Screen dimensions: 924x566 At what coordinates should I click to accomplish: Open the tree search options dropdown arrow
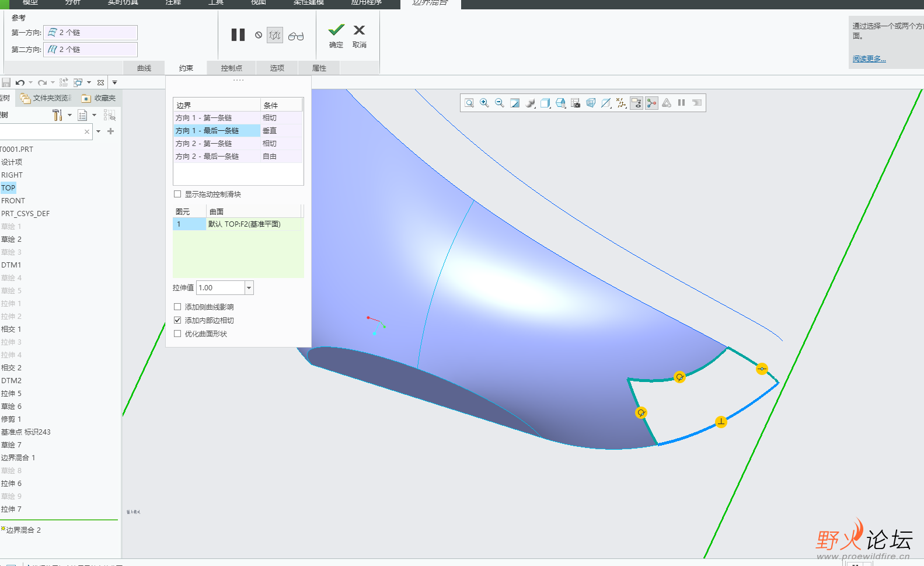click(98, 131)
